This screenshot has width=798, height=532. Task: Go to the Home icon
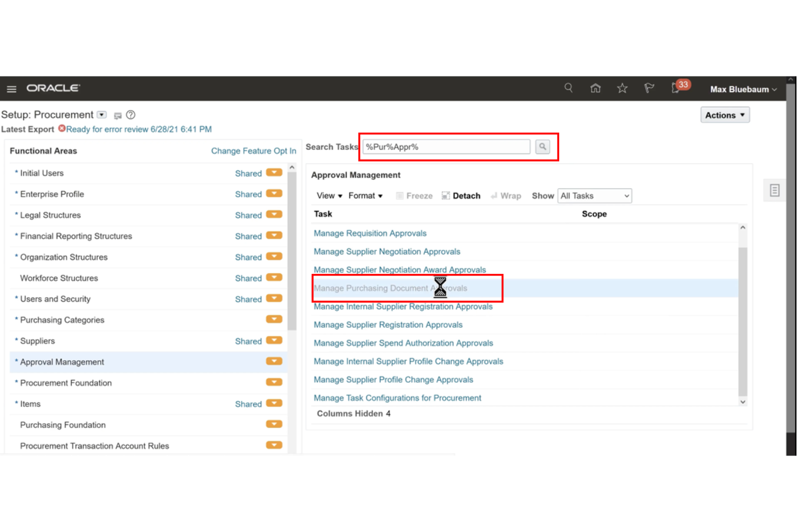(x=595, y=88)
